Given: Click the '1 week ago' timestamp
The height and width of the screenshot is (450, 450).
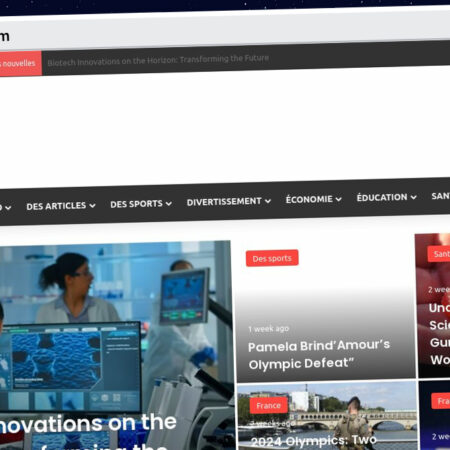Looking at the screenshot, I should (269, 329).
